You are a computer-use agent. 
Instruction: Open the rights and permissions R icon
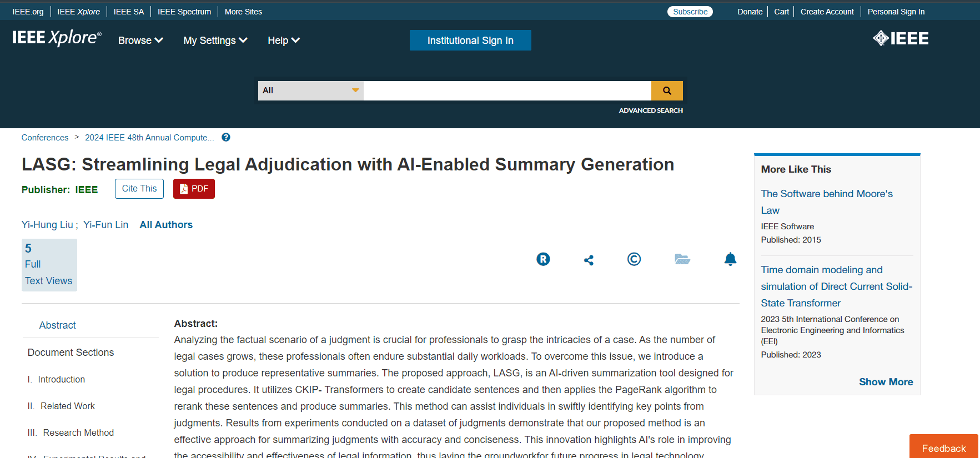543,259
